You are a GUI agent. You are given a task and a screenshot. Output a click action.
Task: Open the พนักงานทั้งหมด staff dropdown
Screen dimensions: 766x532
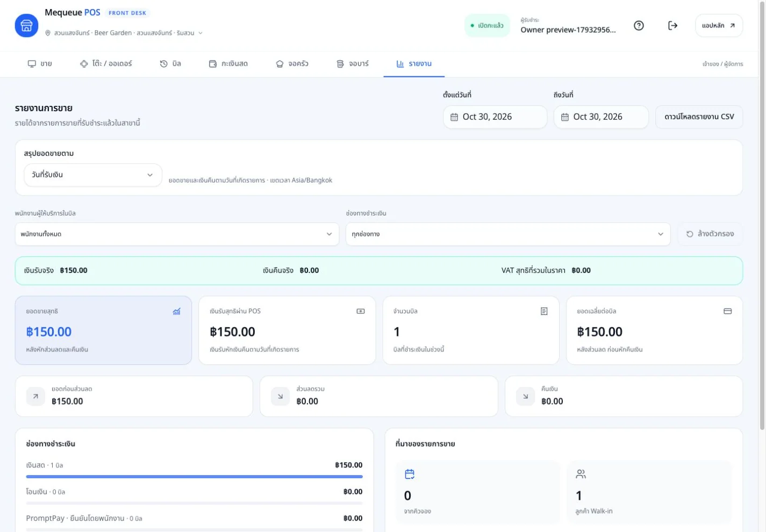[x=177, y=234]
